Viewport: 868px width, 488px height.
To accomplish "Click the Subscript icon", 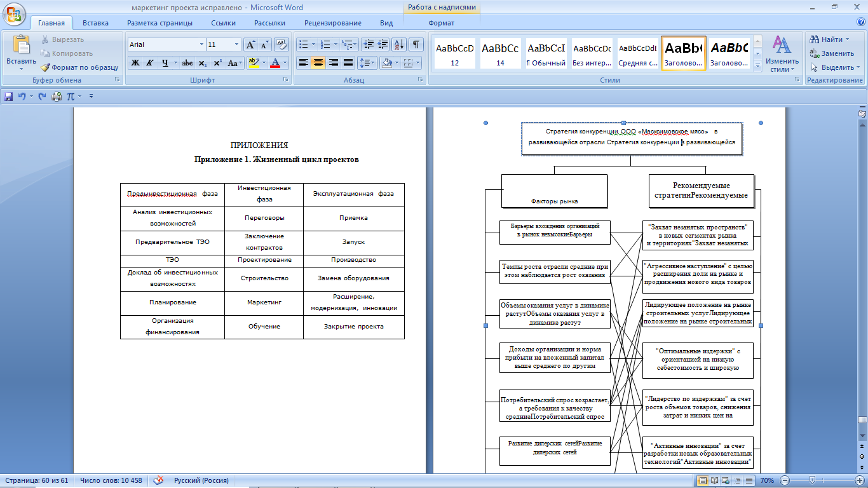I will [203, 63].
